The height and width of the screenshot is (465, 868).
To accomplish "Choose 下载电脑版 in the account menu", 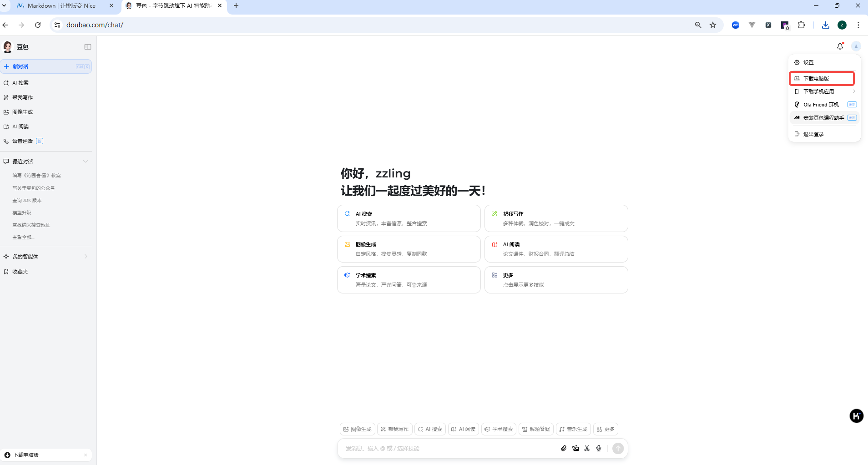I will pyautogui.click(x=822, y=79).
